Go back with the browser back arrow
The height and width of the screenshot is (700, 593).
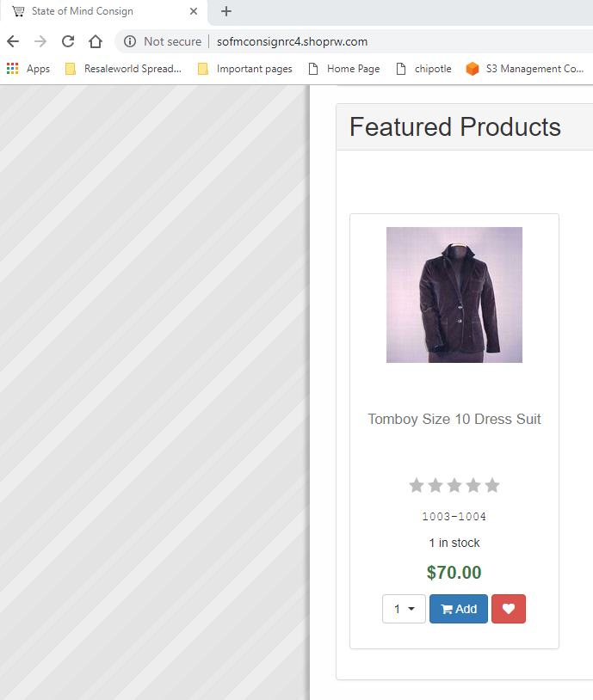tap(13, 41)
